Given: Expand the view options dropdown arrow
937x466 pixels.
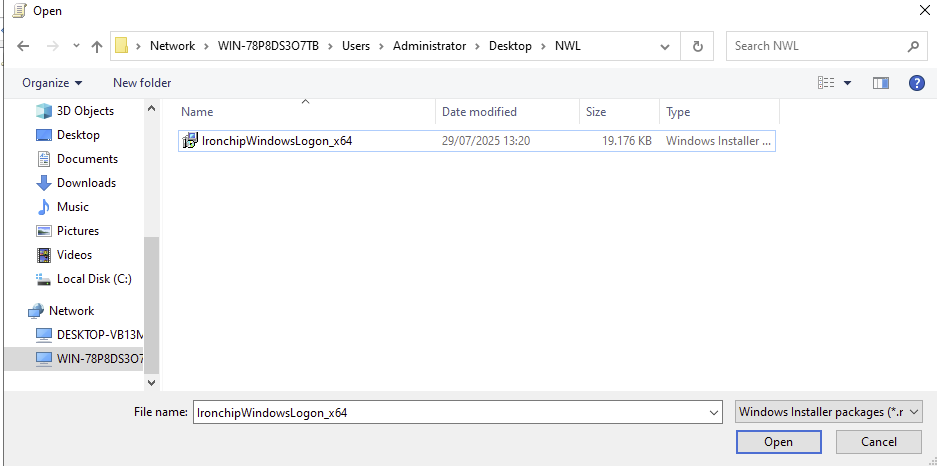Looking at the screenshot, I should click(x=848, y=83).
